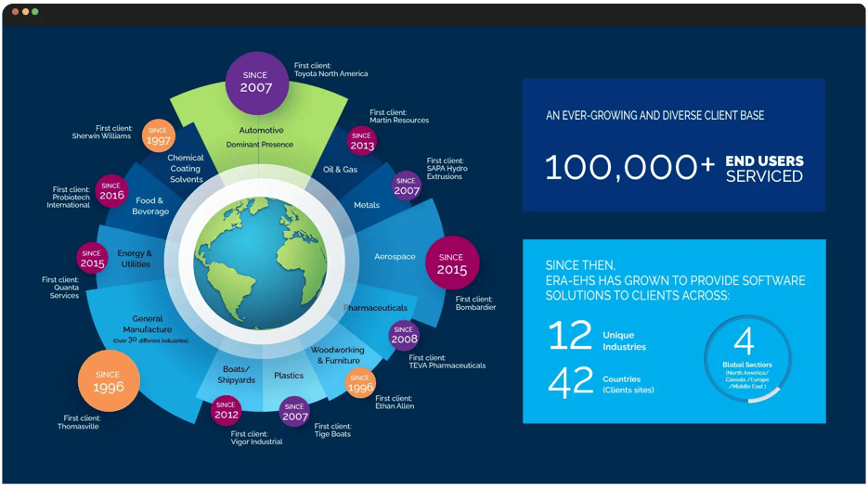Select the Since 2012 Boats/Shipyards badge
This screenshot has width=868, height=487.
pyautogui.click(x=227, y=410)
